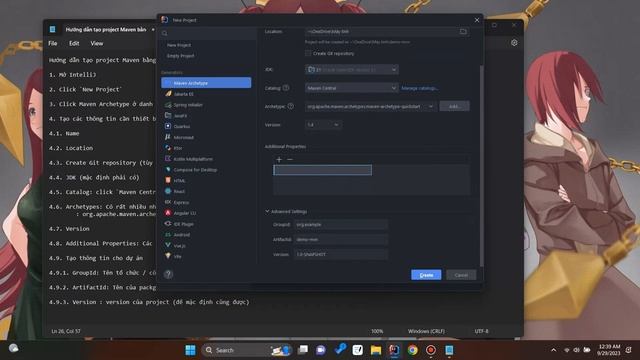Open the Edit menu in Notepad
This screenshot has height=360, width=640.
(74, 43)
